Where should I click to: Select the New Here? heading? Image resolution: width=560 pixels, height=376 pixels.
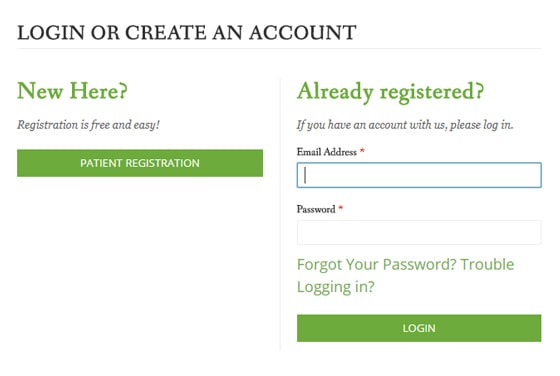tap(72, 91)
